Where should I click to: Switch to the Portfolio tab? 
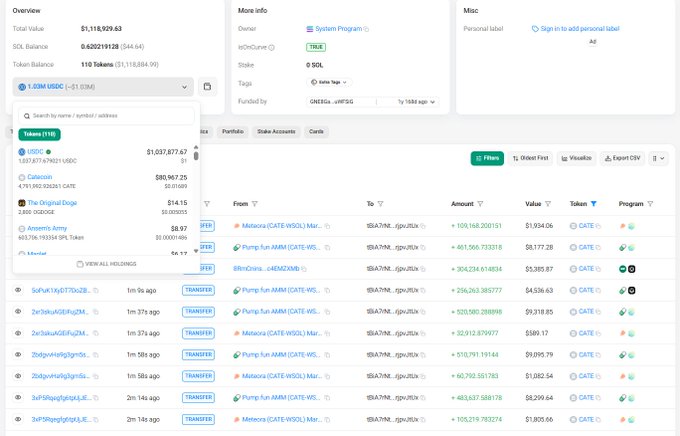coord(233,131)
